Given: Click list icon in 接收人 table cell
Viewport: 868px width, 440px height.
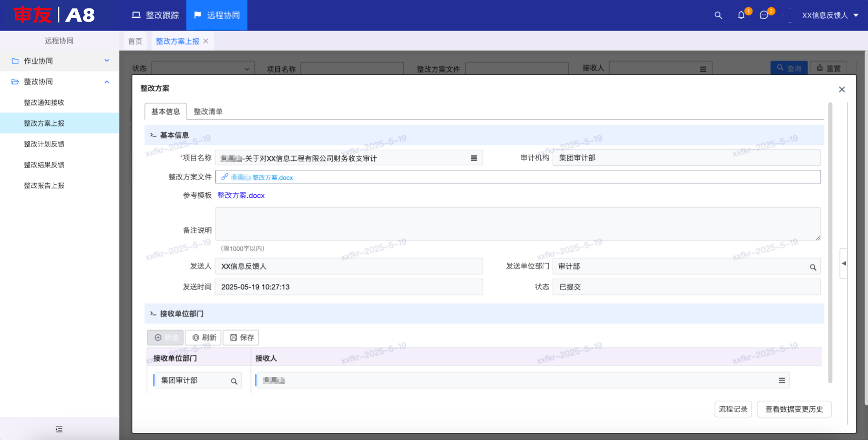Looking at the screenshot, I should click(781, 380).
